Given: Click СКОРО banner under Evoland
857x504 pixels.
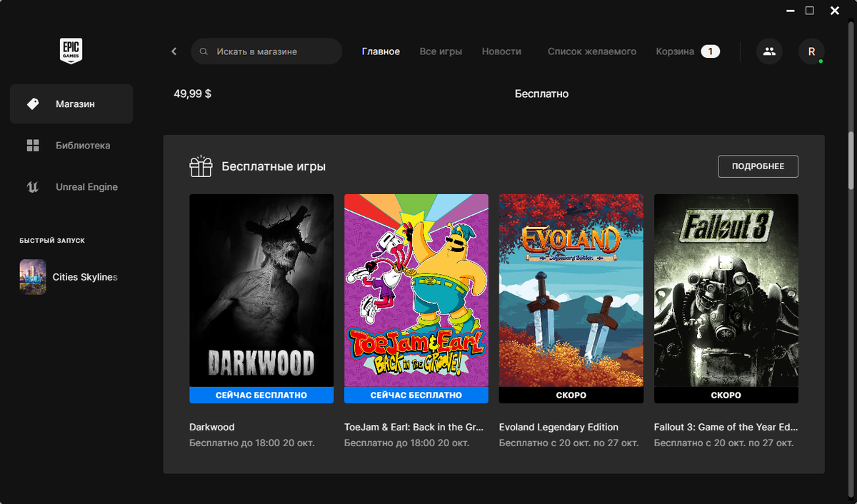Looking at the screenshot, I should coord(571,395).
